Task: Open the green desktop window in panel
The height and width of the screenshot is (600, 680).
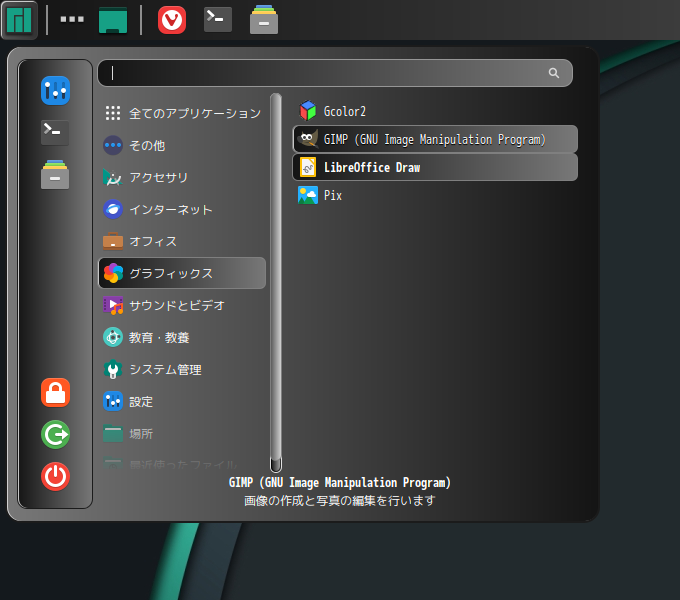Action: (113, 20)
